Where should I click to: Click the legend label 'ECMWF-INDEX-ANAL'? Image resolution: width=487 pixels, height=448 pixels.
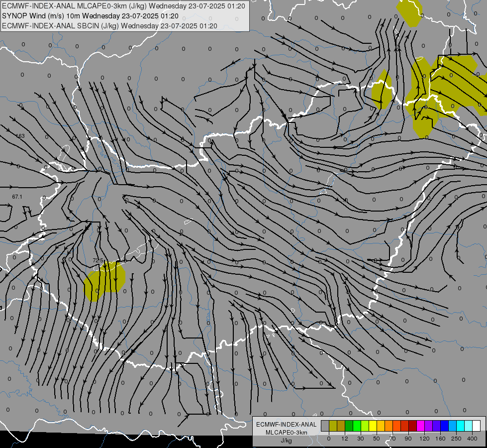point(286,425)
